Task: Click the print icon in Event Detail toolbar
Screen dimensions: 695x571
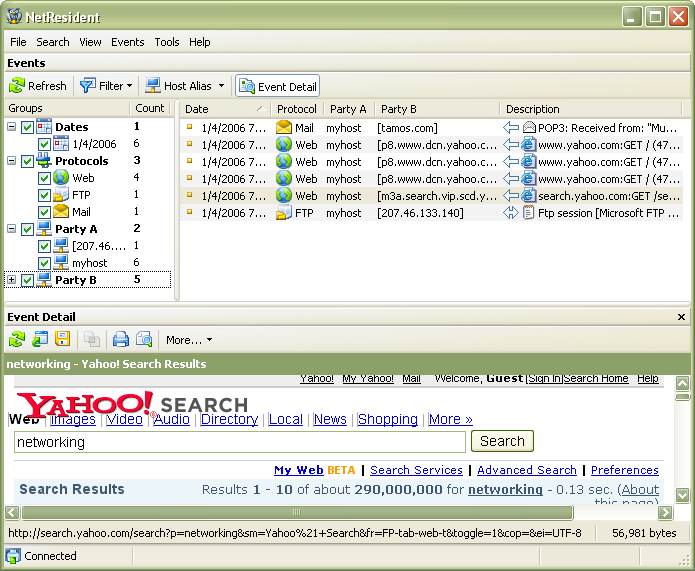Action: (121, 340)
